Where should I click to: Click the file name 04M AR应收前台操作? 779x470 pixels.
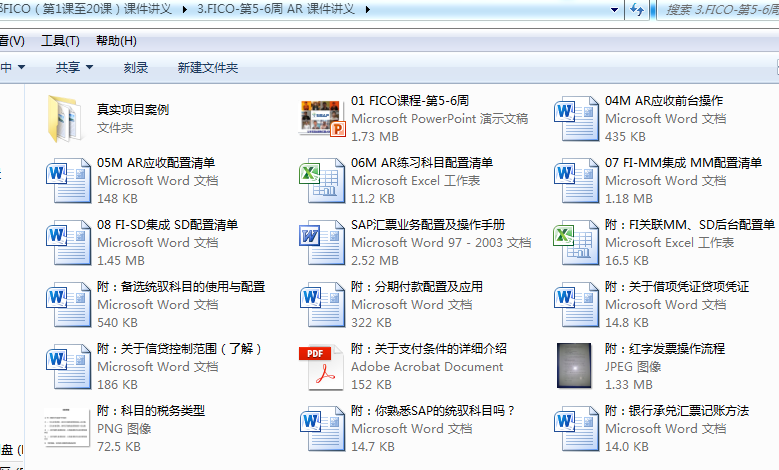tap(664, 101)
